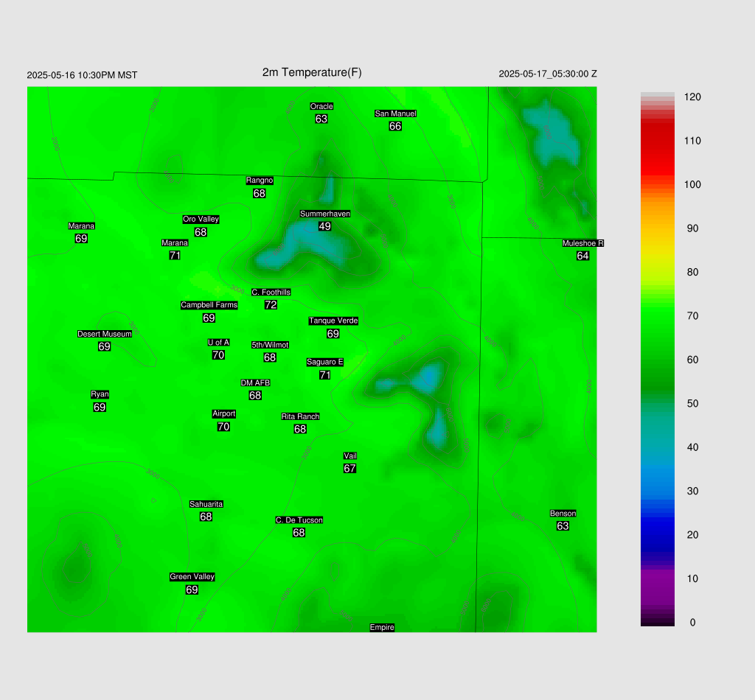Click the 49 reading under Summerhaven

[x=325, y=226]
